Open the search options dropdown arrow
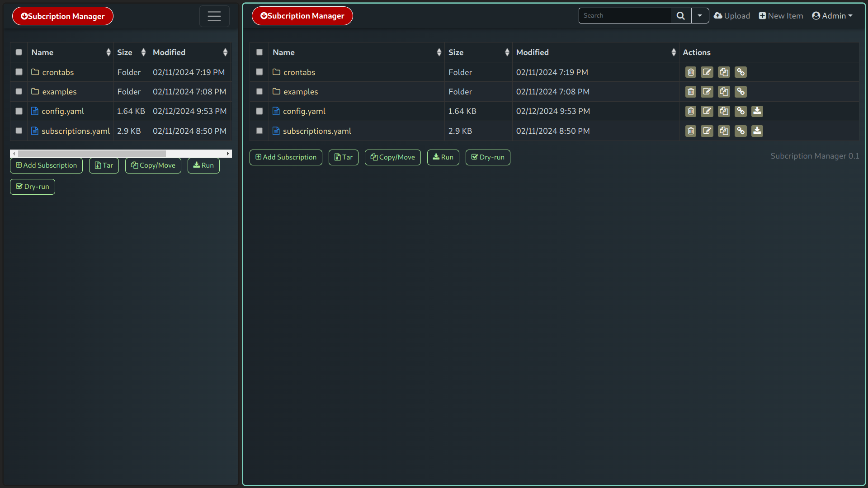Screen dimensions: 868x488 coord(700,16)
